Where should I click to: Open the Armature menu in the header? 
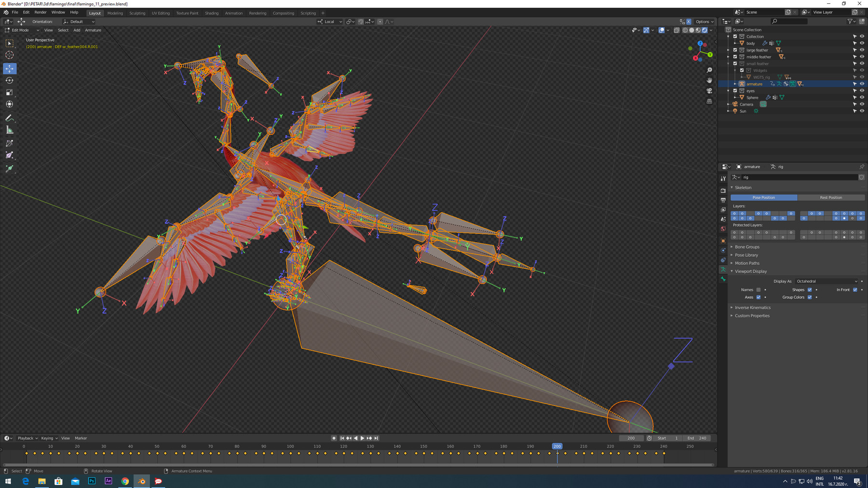pos(93,30)
